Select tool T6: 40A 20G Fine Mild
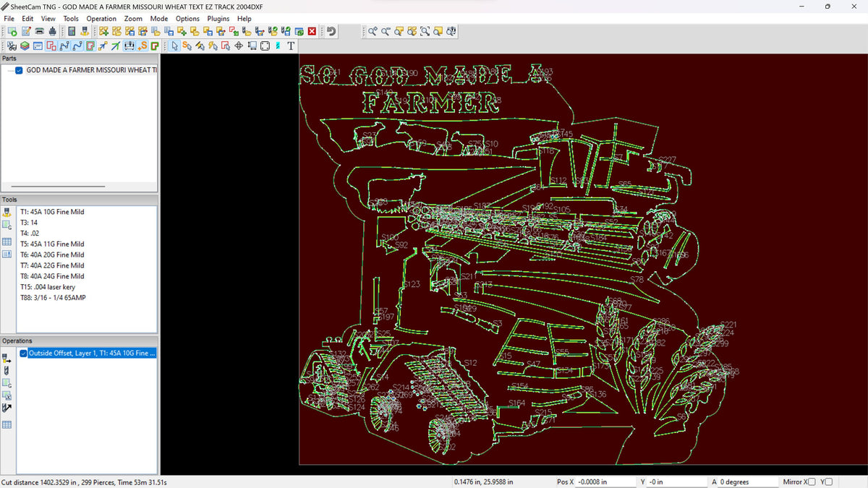Viewport: 868px width, 488px height. pos(52,254)
